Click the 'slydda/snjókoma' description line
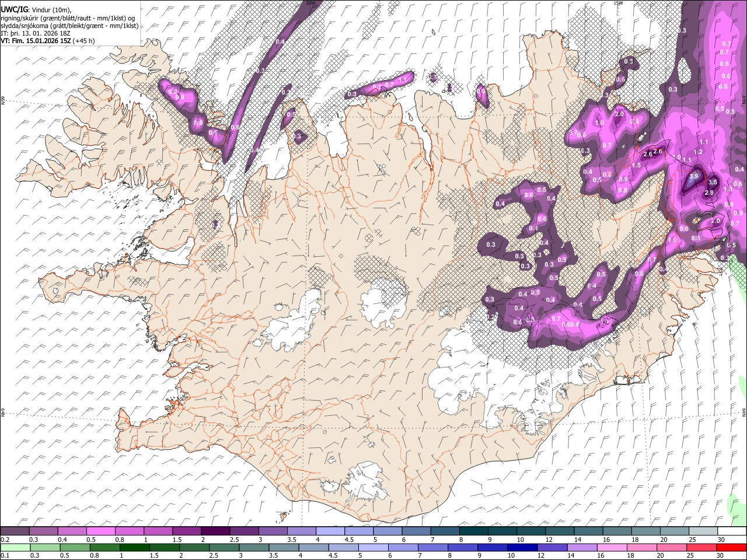The height and width of the screenshot is (560, 747). (69, 26)
